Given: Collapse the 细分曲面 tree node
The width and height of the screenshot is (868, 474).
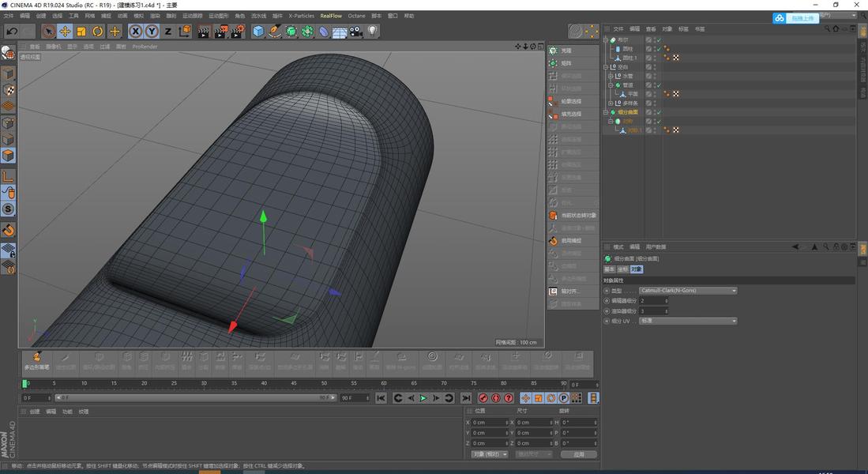Looking at the screenshot, I should tap(606, 112).
